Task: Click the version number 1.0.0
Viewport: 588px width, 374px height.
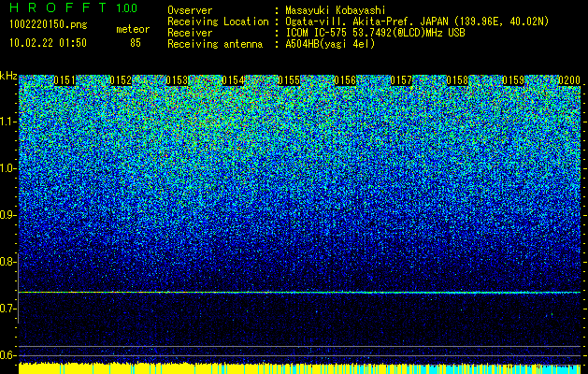Action: pos(127,8)
